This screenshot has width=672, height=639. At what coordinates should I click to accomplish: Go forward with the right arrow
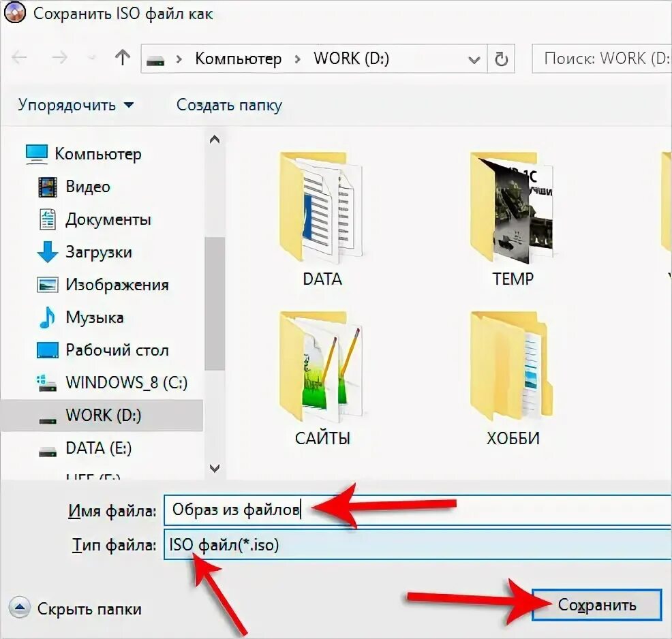(x=59, y=57)
